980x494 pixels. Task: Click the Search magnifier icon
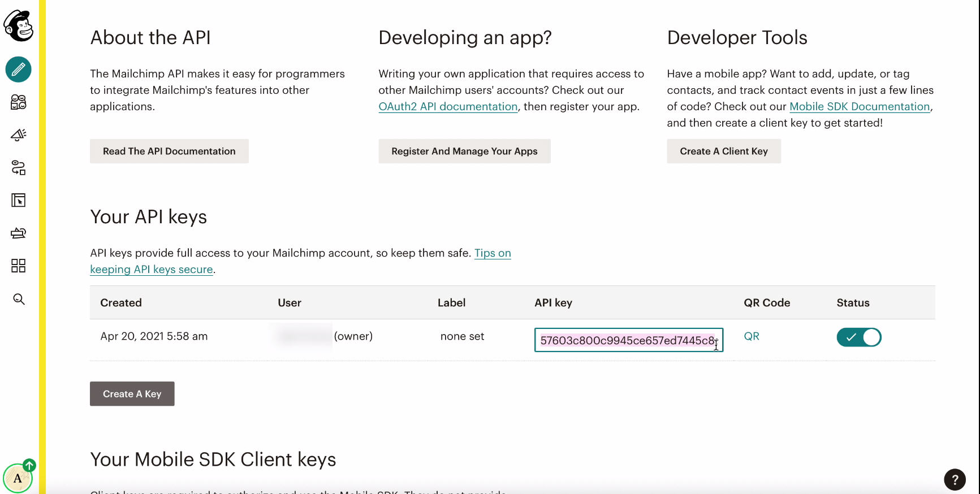tap(19, 299)
